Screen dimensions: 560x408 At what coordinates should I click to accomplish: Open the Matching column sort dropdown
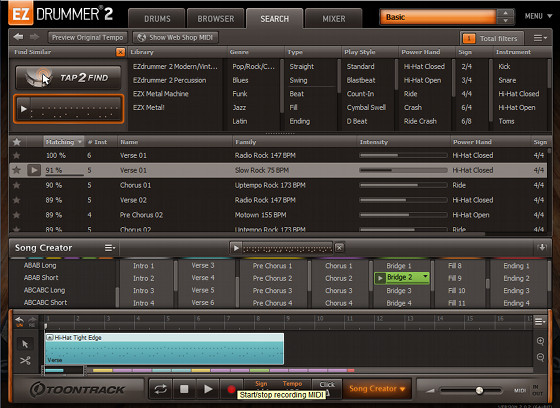coord(80,142)
